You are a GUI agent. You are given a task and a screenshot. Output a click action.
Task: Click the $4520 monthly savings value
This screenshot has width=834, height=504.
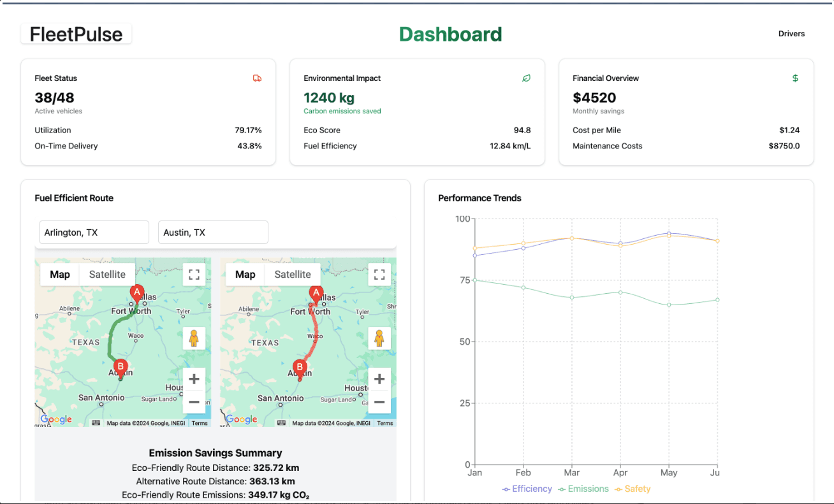pyautogui.click(x=594, y=97)
